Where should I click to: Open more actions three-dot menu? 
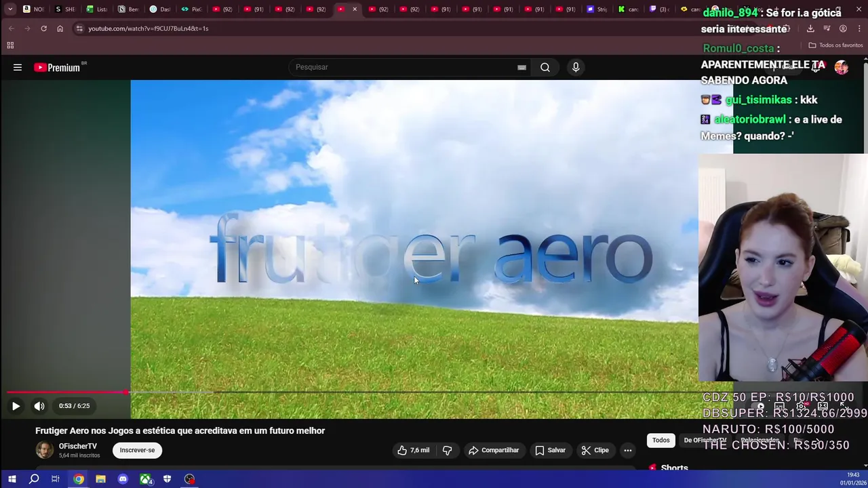point(628,450)
